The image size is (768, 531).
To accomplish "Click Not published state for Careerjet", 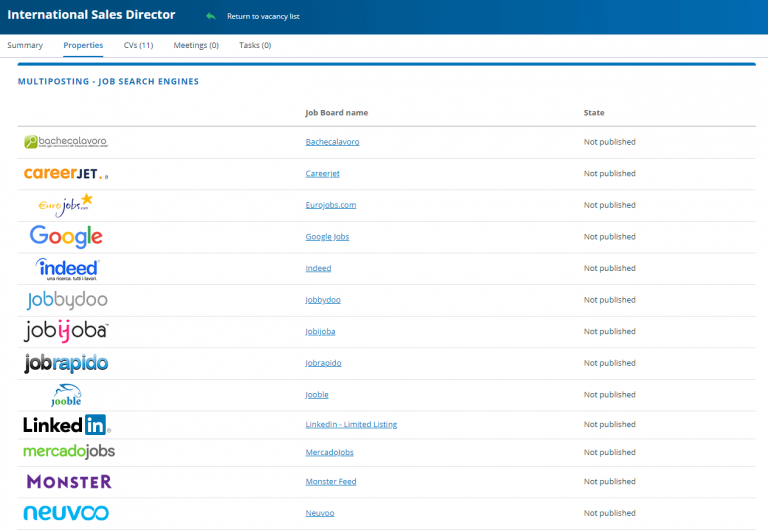I will (609, 173).
